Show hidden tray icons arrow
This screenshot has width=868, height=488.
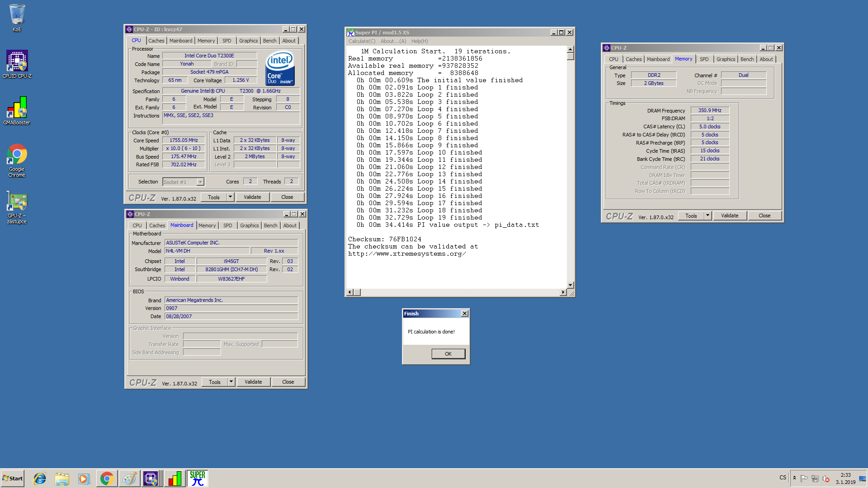click(794, 478)
